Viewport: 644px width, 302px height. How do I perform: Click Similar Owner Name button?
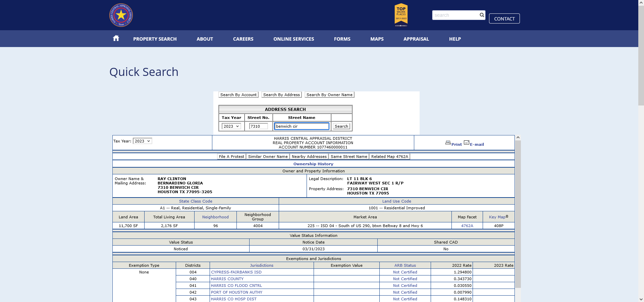pyautogui.click(x=268, y=157)
